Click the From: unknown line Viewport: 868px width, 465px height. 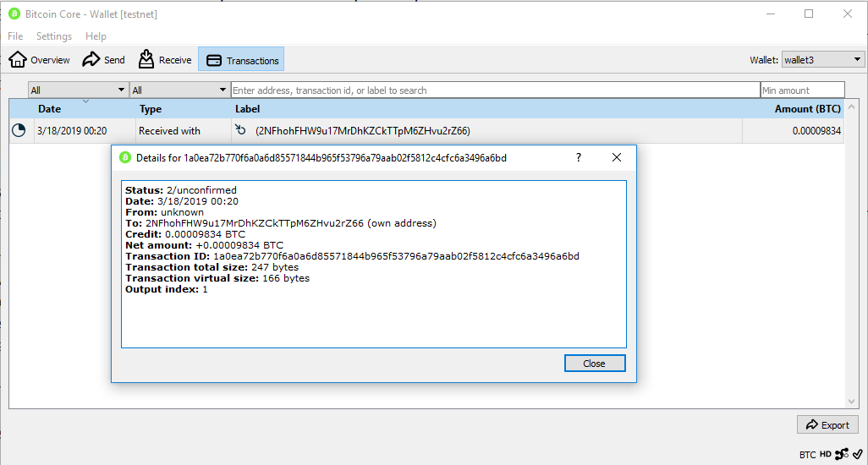164,212
